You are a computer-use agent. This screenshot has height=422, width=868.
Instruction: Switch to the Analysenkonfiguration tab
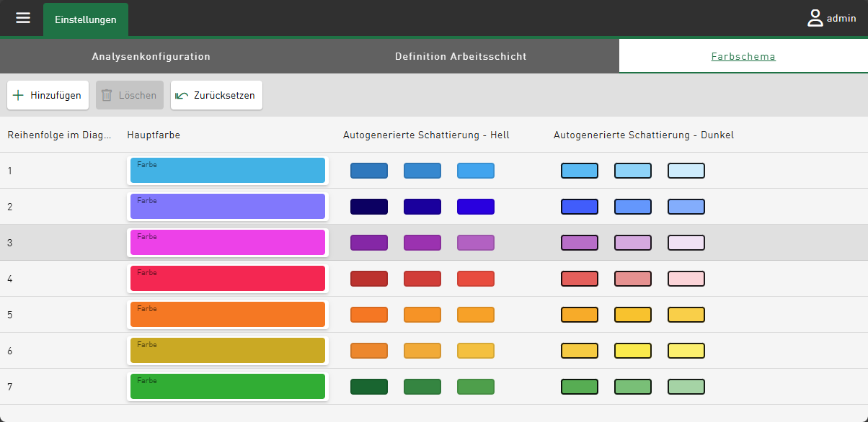(151, 56)
